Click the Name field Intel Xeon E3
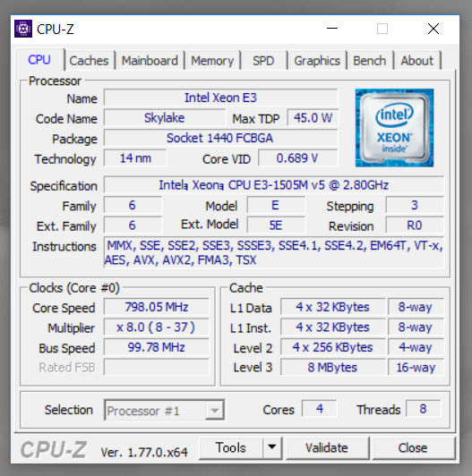Image resolution: width=472 pixels, height=476 pixels. [220, 98]
